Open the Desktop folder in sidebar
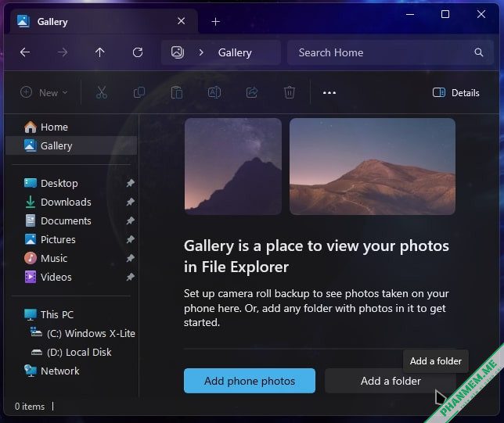 point(71,184)
